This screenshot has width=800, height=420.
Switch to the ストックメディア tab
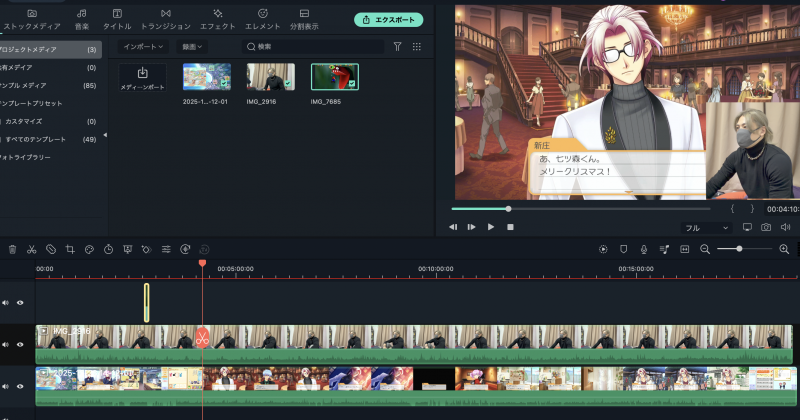point(32,19)
